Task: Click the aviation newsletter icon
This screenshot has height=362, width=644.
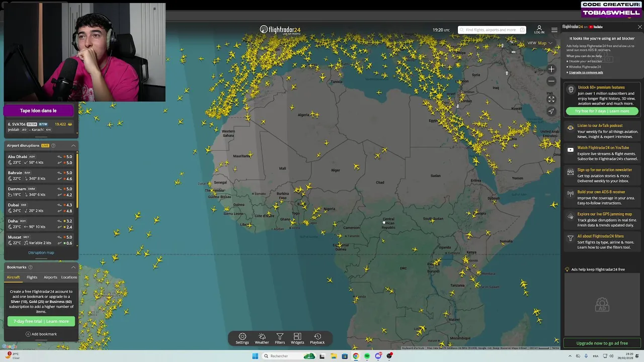Action: tap(571, 172)
